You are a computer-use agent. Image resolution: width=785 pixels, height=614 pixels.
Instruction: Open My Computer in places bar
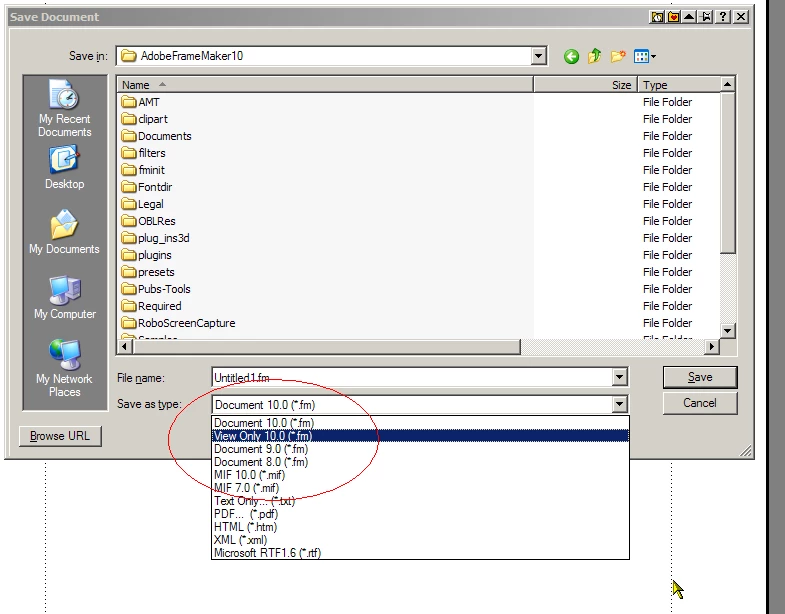pyautogui.click(x=65, y=297)
